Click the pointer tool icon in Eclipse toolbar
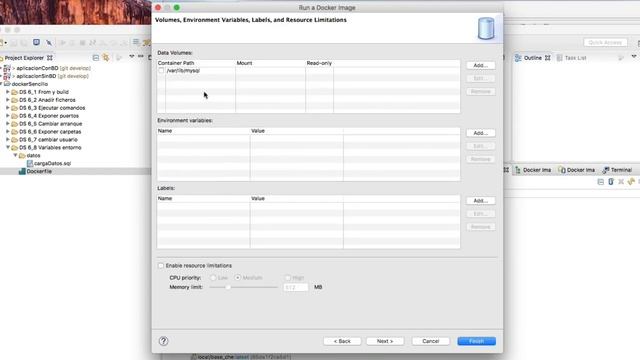Image resolution: width=640 pixels, height=360 pixels. (49, 42)
